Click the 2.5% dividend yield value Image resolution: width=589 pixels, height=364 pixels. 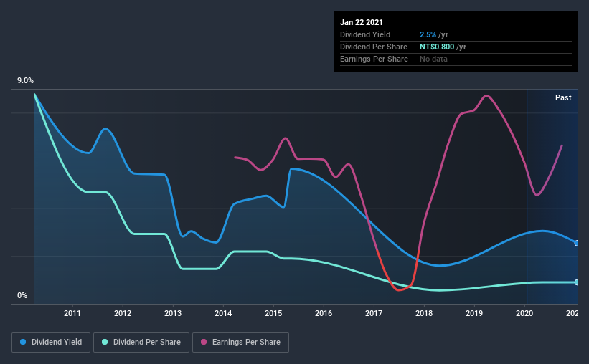(428, 34)
